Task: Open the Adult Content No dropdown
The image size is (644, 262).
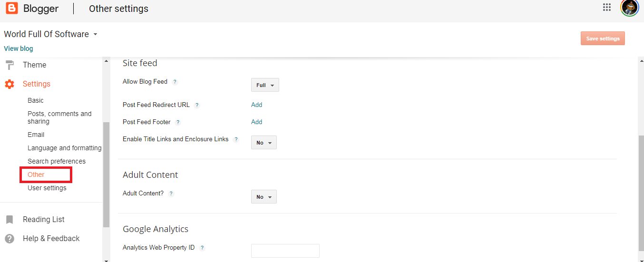Action: (x=264, y=197)
